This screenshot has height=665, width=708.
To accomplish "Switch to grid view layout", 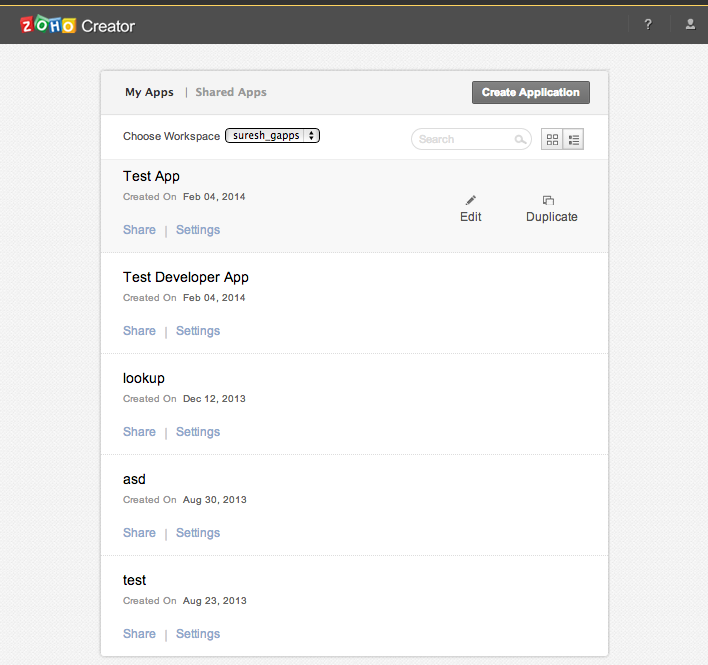I will point(552,140).
